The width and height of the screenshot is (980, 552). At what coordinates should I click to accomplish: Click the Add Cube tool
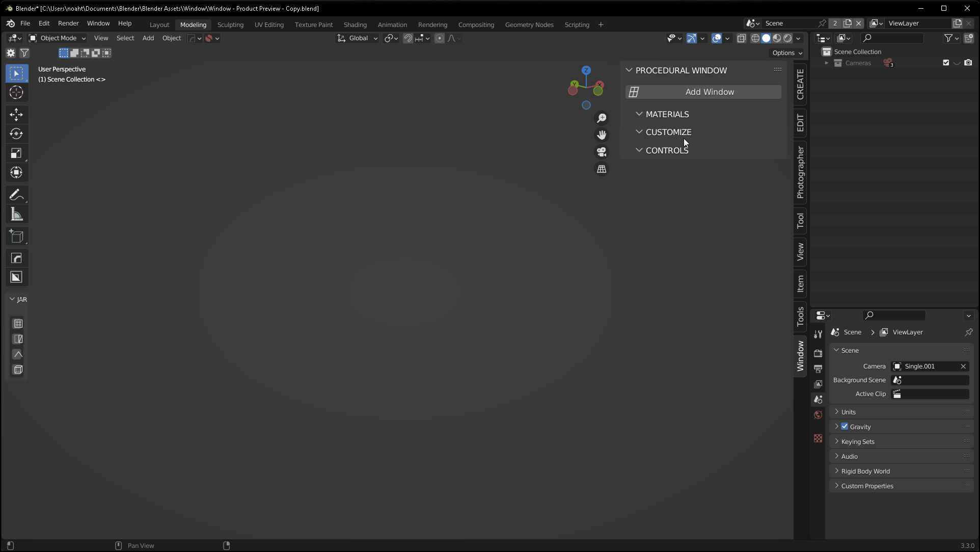tap(16, 236)
